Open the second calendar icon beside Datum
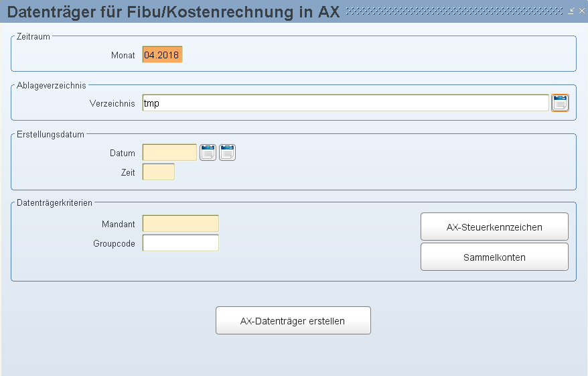588x376 pixels. 227,153
